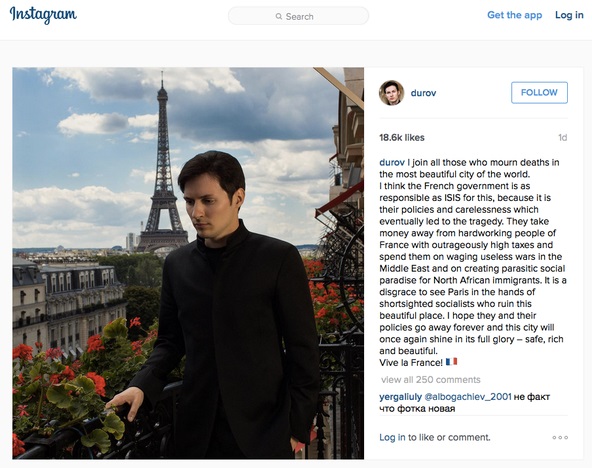
Task: Click the durov username in the caption
Action: [392, 163]
